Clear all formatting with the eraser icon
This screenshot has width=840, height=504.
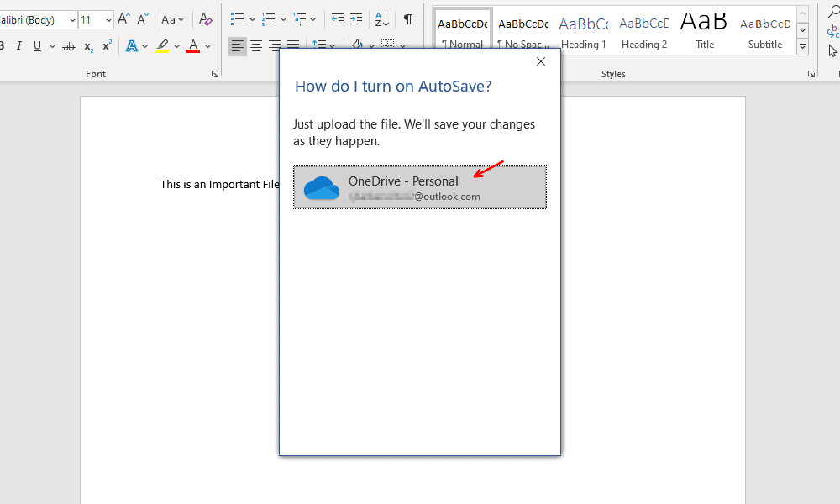pos(204,18)
